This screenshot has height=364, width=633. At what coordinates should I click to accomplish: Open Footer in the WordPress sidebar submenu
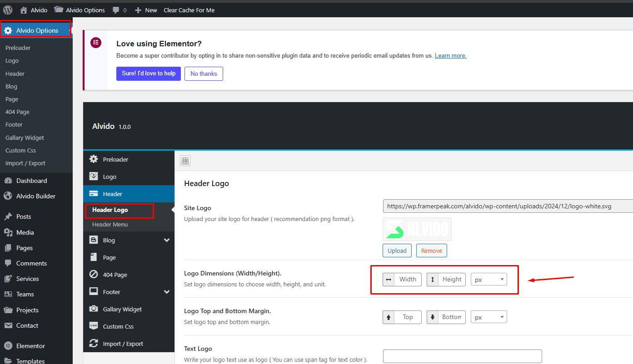14,124
